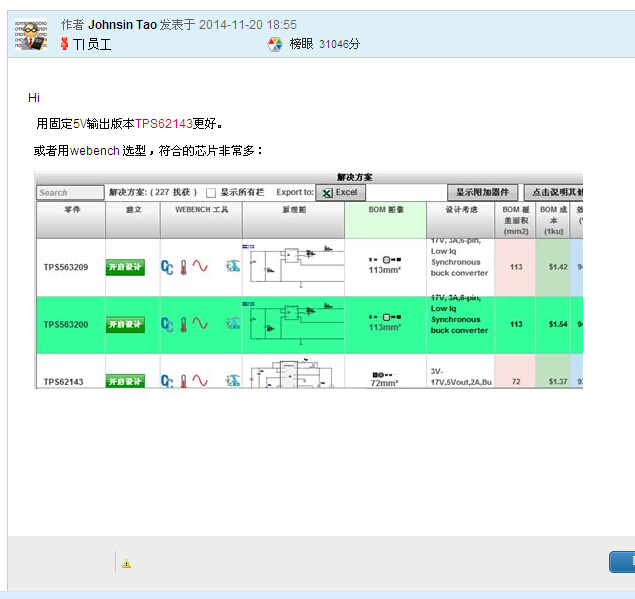Open thermal thermometer icon in TPS563209 row
The height and width of the screenshot is (599, 635).
pos(183,267)
